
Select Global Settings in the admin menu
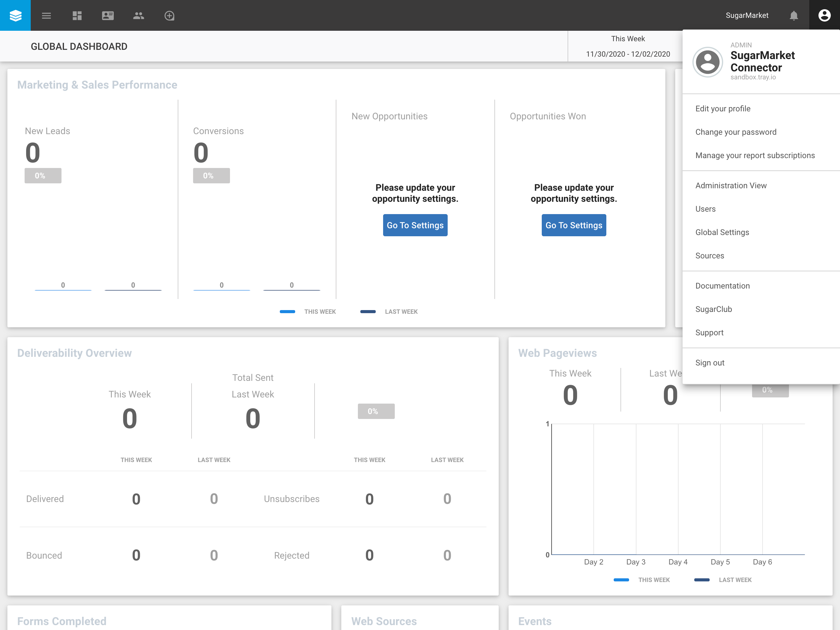pos(722,232)
